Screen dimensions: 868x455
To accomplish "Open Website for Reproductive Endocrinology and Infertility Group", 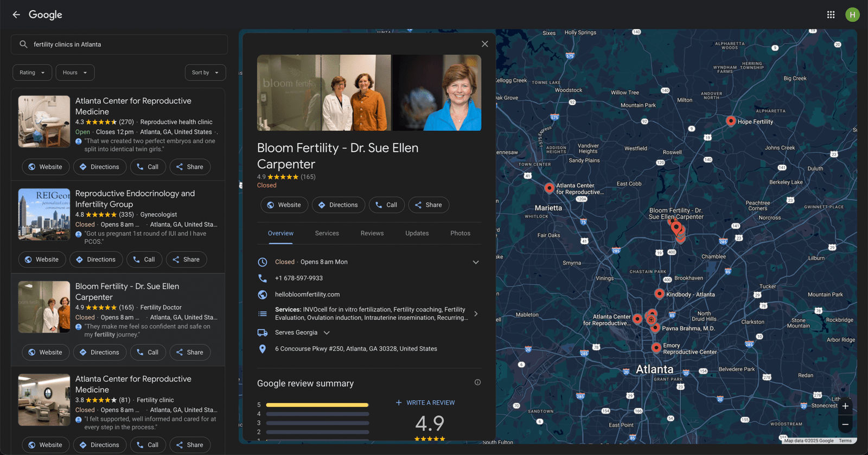I will tap(42, 260).
